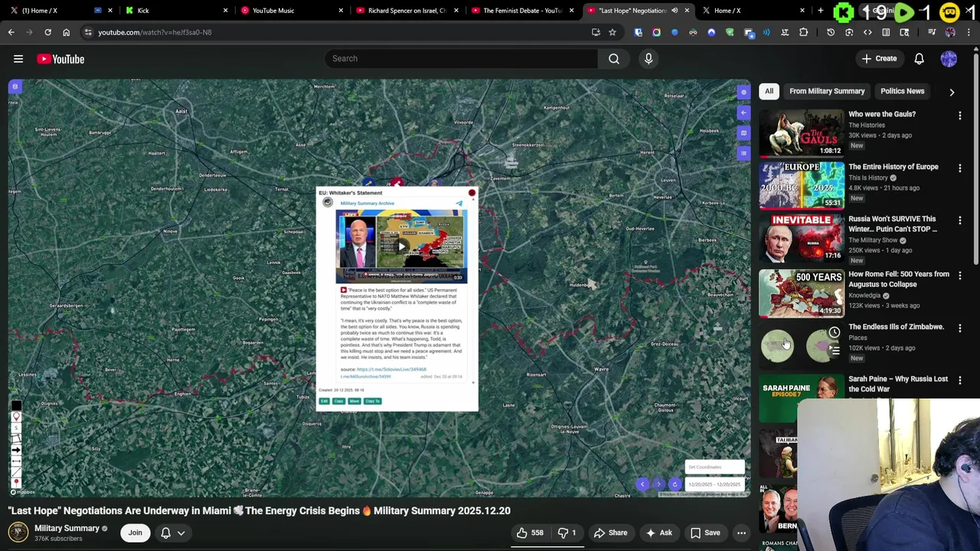Viewport: 980px width, 551px height.
Task: Open the browser profile avatar
Action: (950, 32)
